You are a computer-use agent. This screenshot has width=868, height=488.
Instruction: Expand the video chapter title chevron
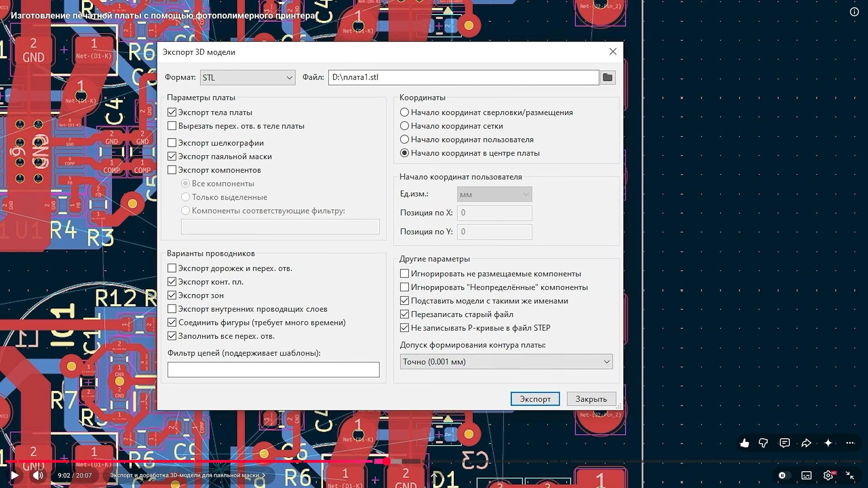[264, 475]
